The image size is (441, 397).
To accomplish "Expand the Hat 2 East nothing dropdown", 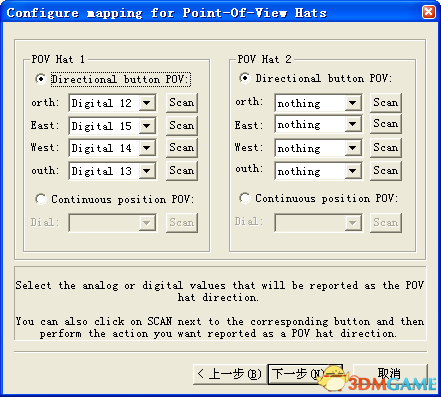I will coord(319,124).
